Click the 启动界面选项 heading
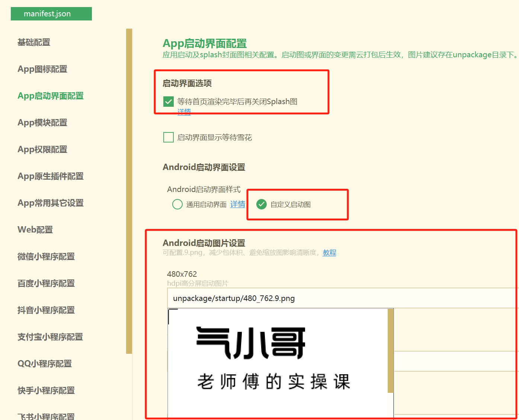Screen dimensions: 519x420 click(187, 83)
